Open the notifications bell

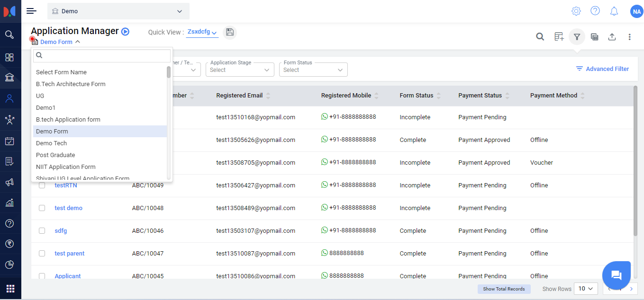click(614, 11)
